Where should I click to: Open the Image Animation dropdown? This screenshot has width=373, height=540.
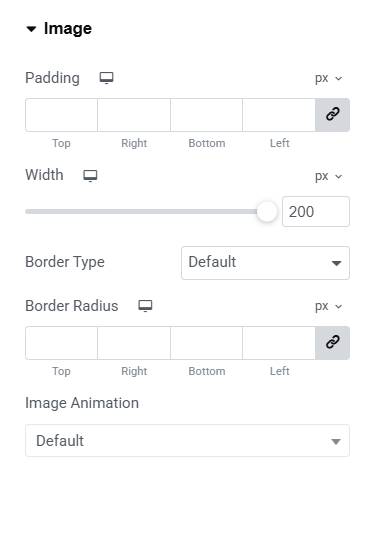click(x=187, y=440)
